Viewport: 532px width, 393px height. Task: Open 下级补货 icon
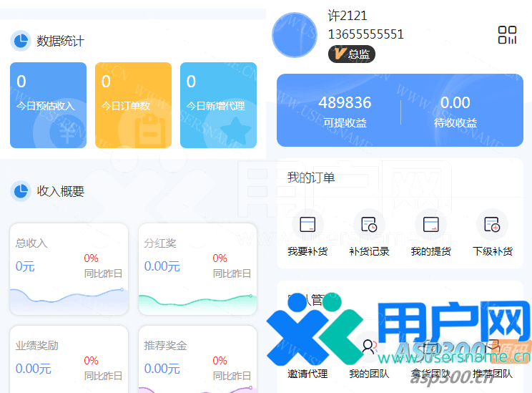click(492, 225)
